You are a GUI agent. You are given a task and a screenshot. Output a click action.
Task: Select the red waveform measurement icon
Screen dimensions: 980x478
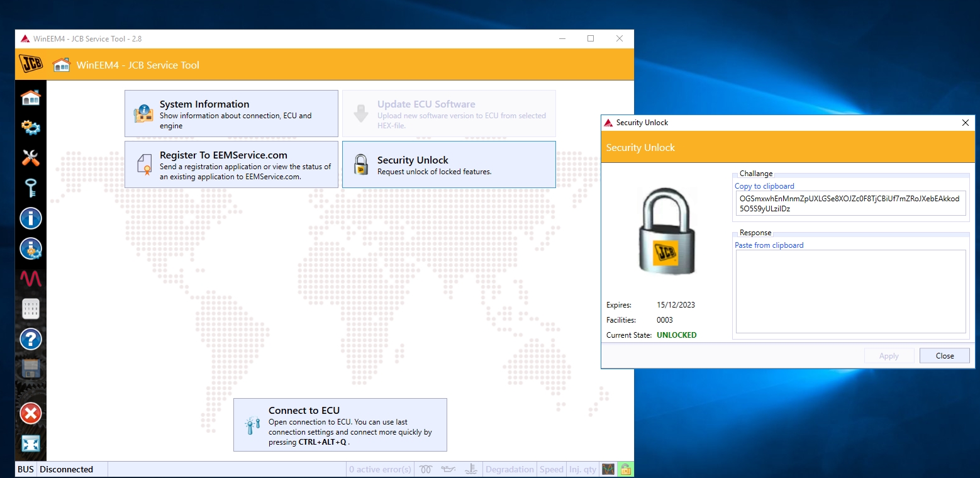pyautogui.click(x=30, y=279)
